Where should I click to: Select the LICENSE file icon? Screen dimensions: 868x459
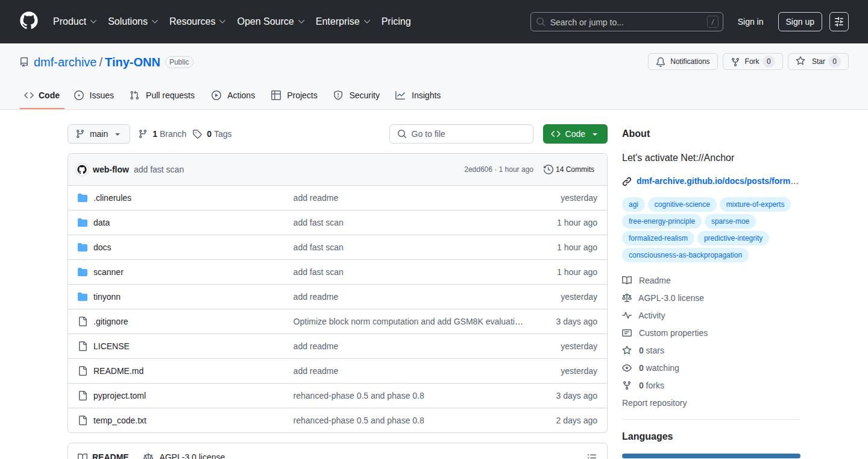[83, 346]
